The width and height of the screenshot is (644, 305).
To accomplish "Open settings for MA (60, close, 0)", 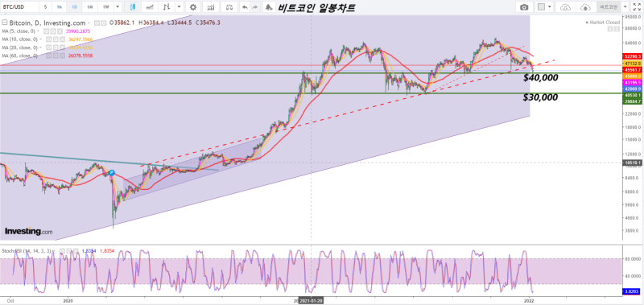I will pyautogui.click(x=55, y=56).
